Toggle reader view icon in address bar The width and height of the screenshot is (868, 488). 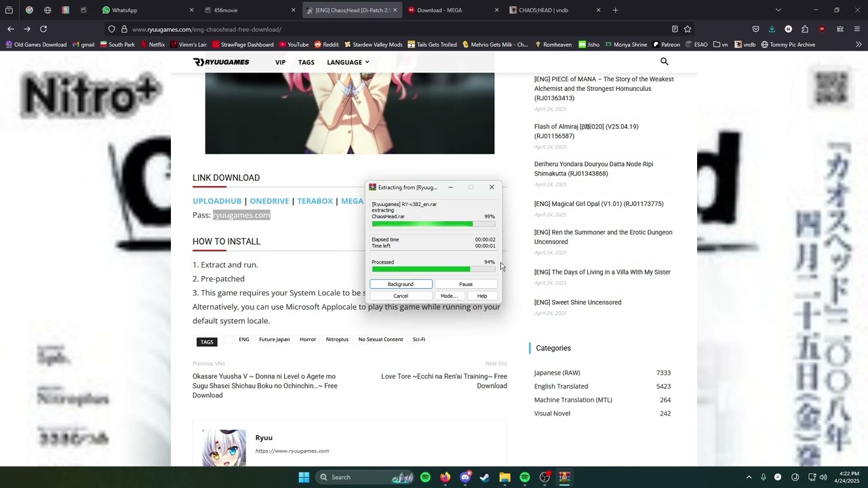(x=675, y=29)
